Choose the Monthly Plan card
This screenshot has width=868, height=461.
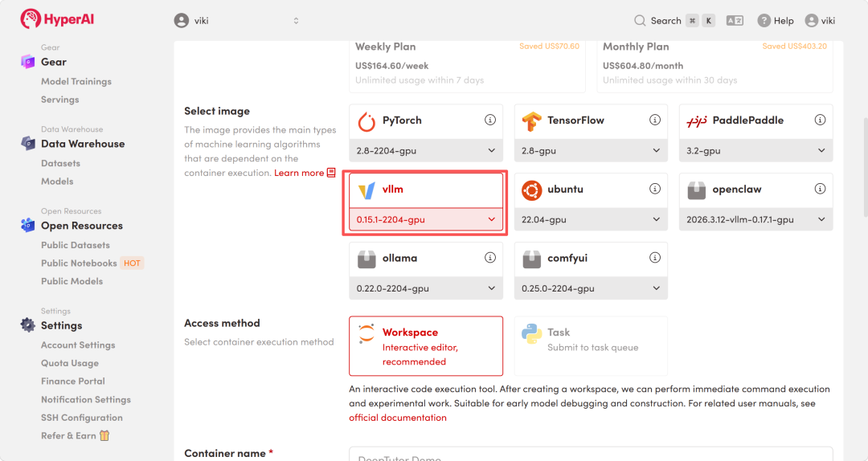(714, 66)
